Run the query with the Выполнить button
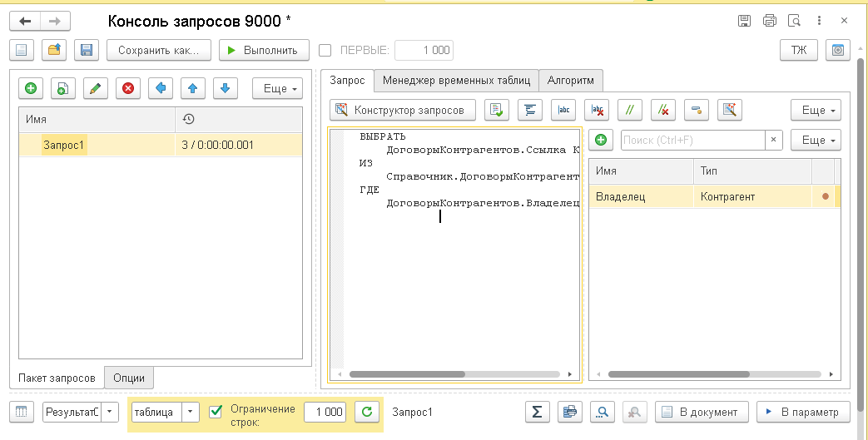The width and height of the screenshot is (868, 440). [264, 50]
